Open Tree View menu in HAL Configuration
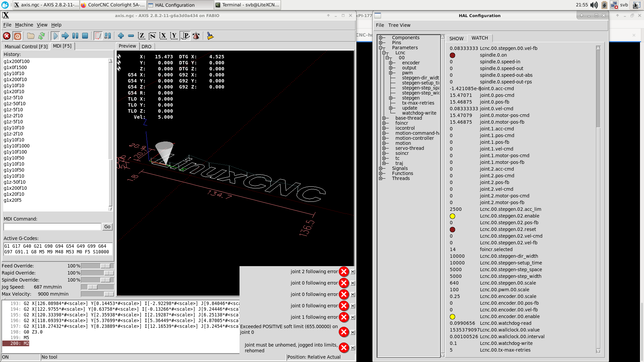The height and width of the screenshot is (362, 644). pyautogui.click(x=399, y=25)
